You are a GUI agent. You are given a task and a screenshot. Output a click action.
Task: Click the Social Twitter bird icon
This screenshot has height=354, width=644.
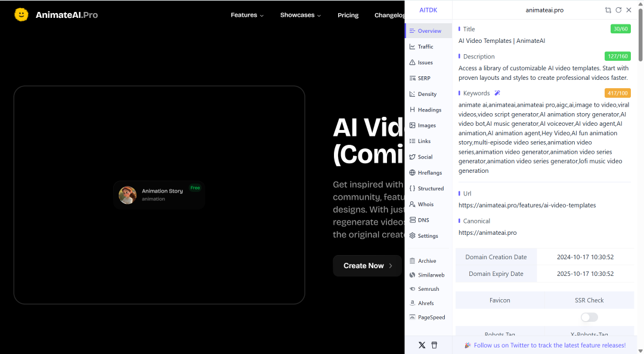[x=413, y=157]
